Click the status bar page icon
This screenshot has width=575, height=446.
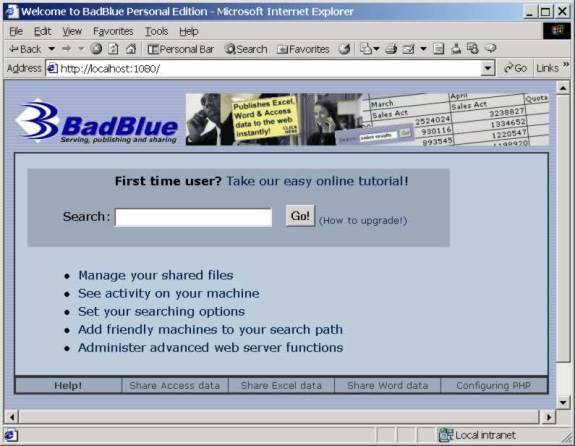pos(10,435)
